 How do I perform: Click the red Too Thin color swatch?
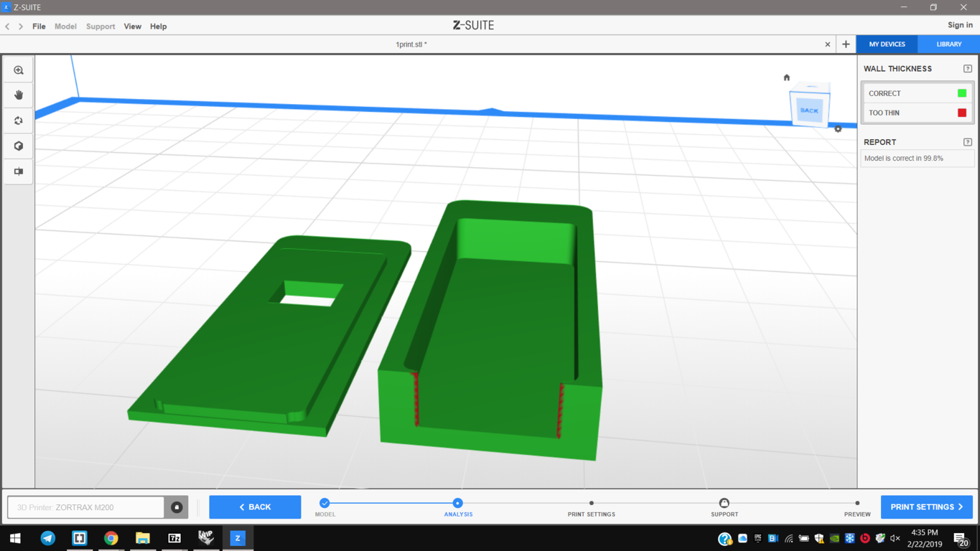962,113
